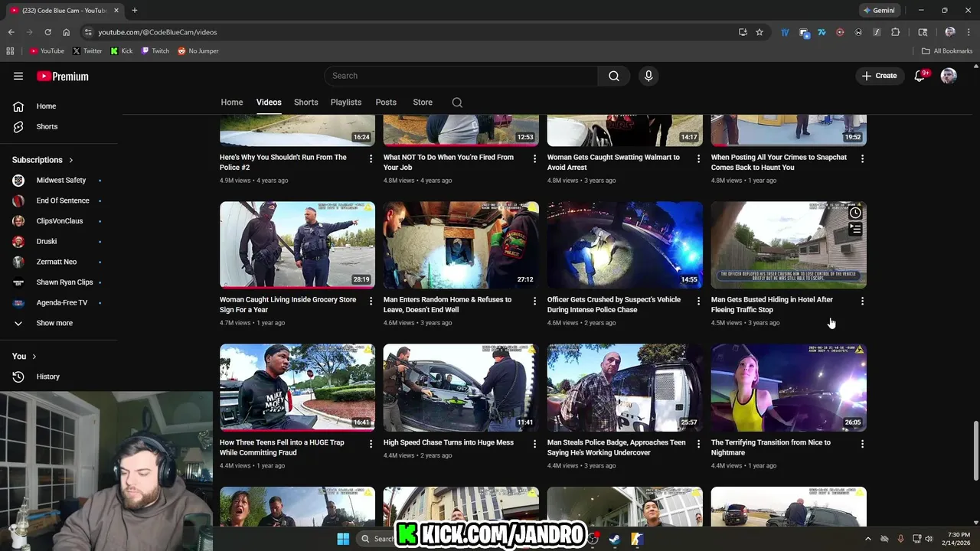Image resolution: width=980 pixels, height=551 pixels.
Task: Open options for 'Woman Caught Living Inside Grocery Store'
Action: coord(371,301)
